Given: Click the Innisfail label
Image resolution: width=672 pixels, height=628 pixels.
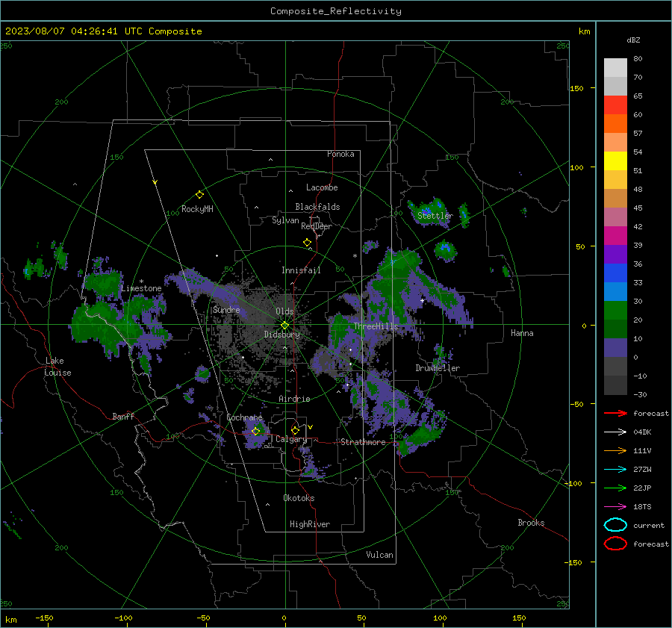Looking at the screenshot, I should pyautogui.click(x=301, y=270).
